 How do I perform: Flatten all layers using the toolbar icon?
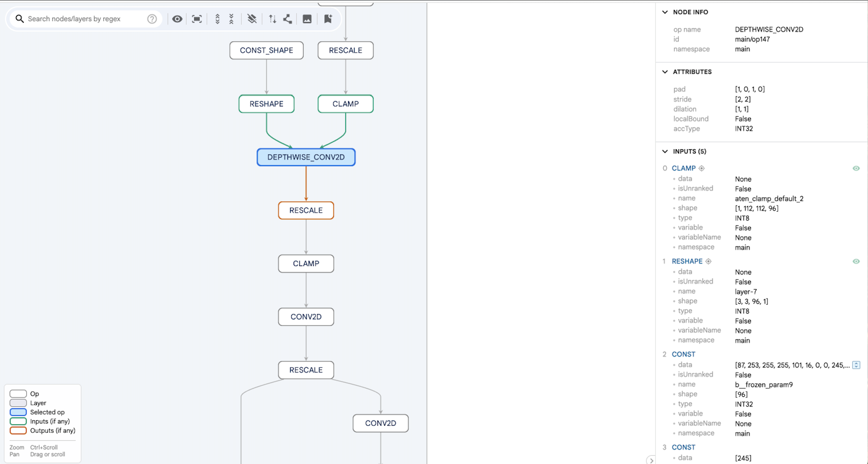[x=252, y=19]
